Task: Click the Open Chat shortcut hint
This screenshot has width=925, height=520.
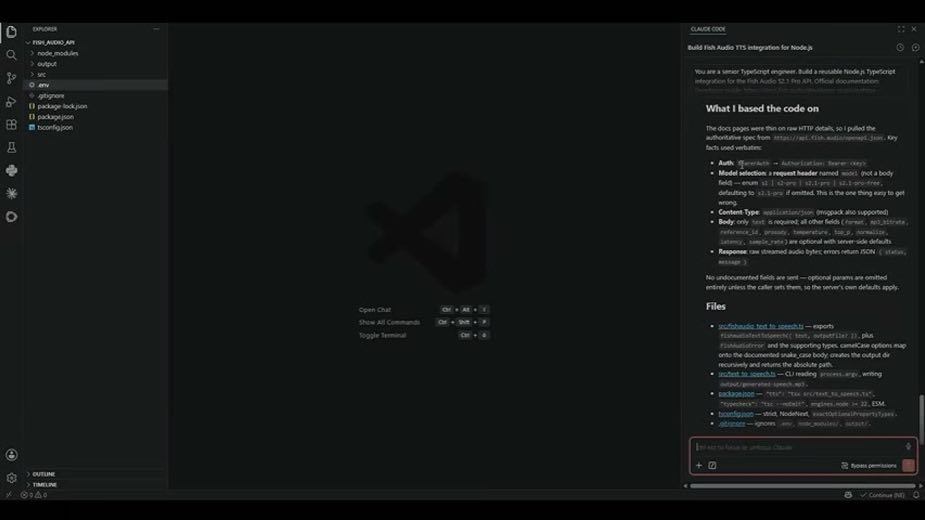Action: tap(423, 310)
